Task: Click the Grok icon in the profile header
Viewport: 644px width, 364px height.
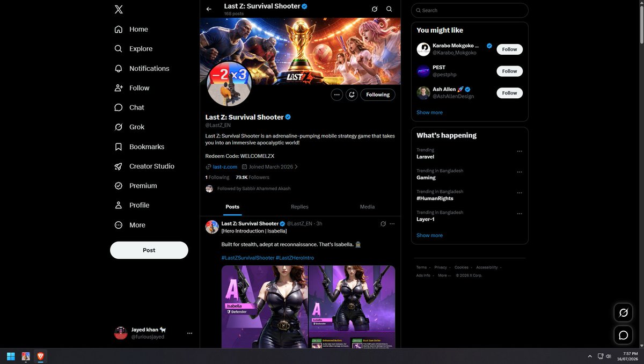Action: 375,9
